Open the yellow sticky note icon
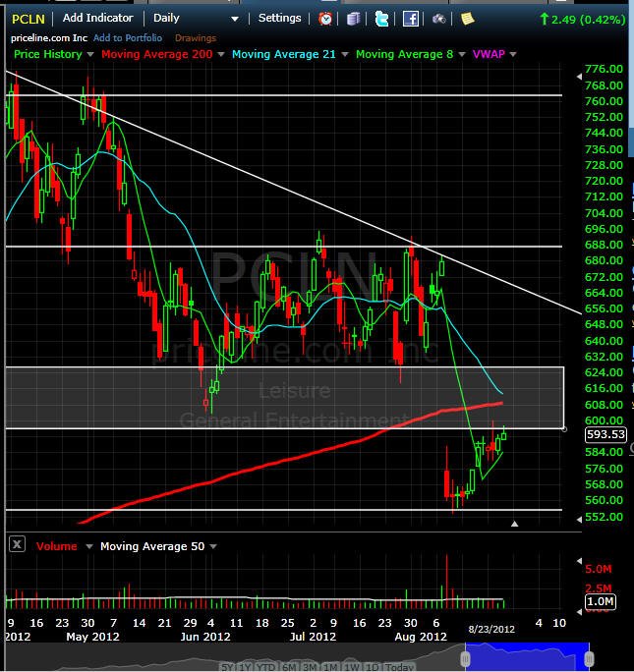Screen dimensions: 634x672 (x=467, y=19)
